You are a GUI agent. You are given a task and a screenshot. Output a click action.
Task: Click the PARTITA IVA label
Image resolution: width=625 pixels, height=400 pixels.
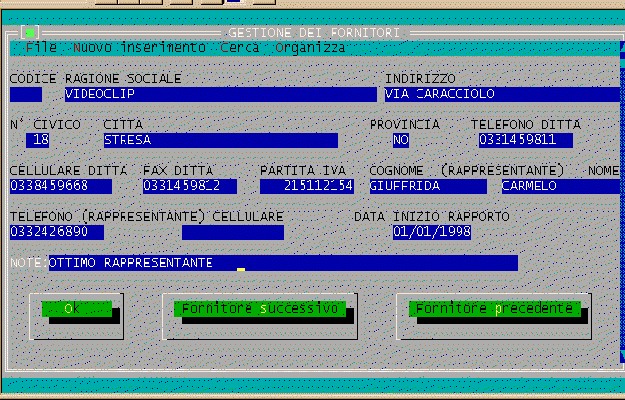point(303,171)
